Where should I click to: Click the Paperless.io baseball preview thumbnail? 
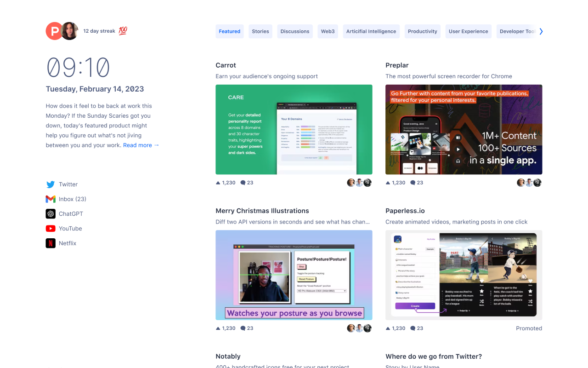pyautogui.click(x=464, y=275)
